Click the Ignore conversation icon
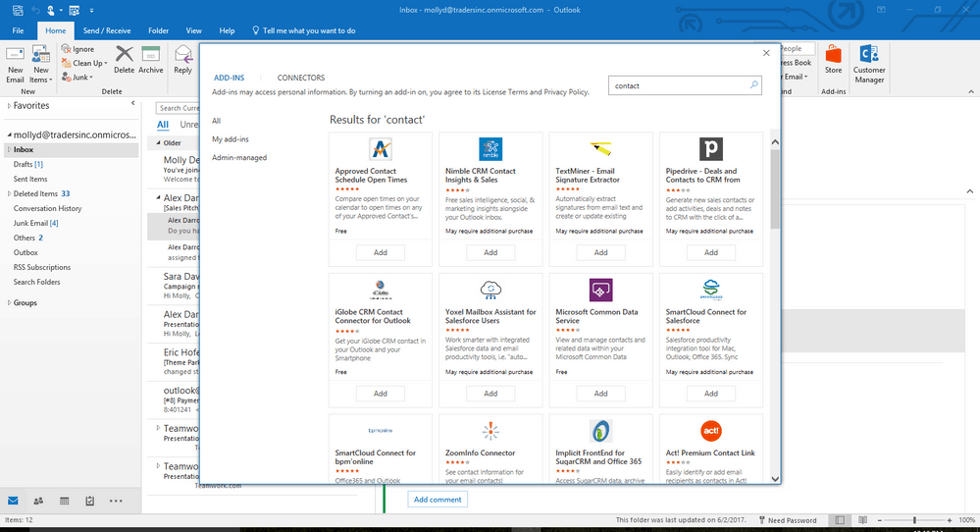 (66, 49)
